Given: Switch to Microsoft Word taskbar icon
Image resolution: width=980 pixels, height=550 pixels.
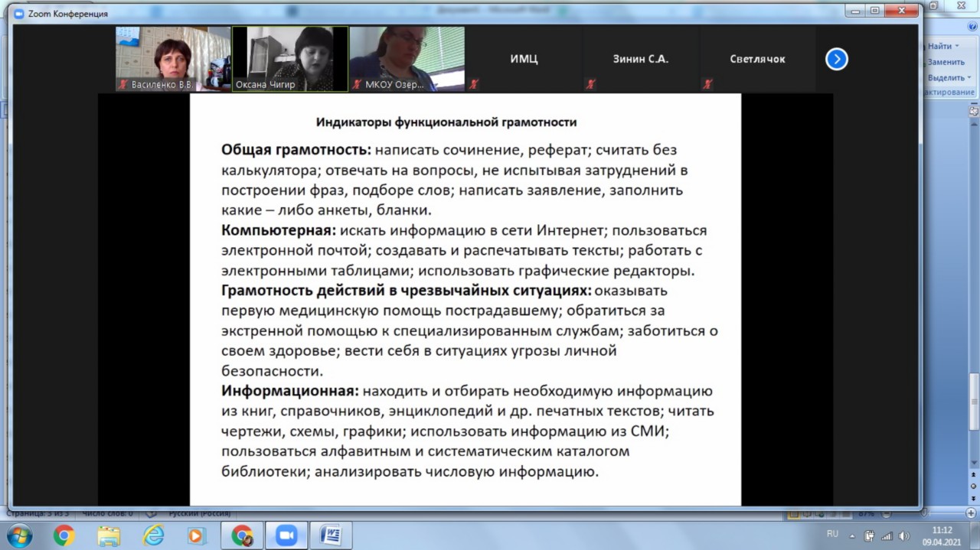Looking at the screenshot, I should click(x=331, y=535).
